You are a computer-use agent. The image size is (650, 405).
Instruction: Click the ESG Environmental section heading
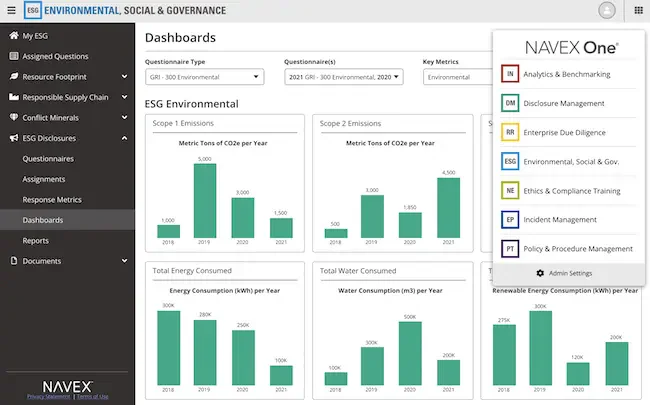192,104
